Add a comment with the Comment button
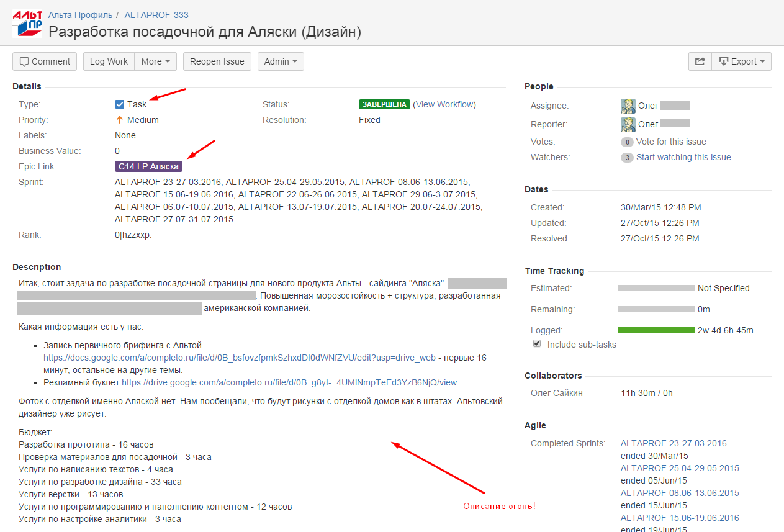 click(45, 61)
